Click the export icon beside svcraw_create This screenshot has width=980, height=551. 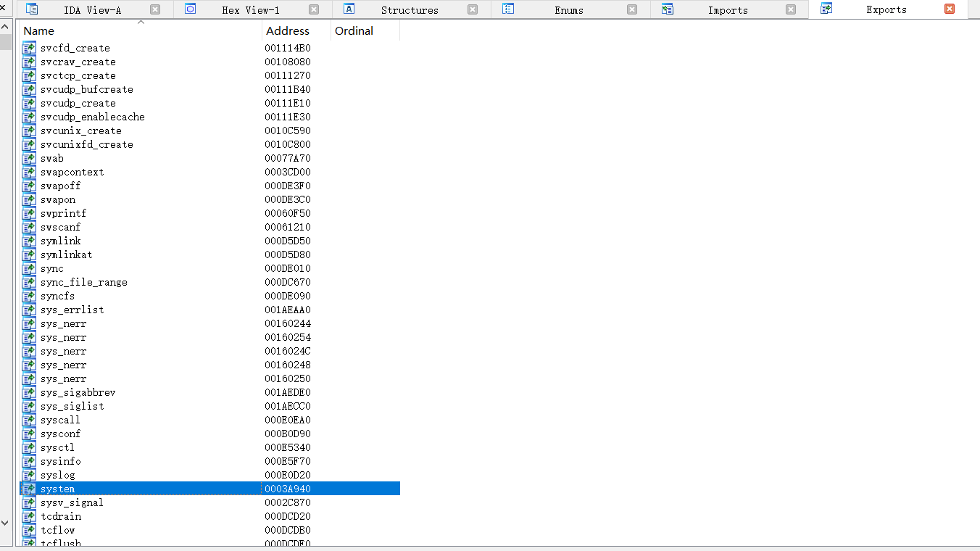coord(28,62)
